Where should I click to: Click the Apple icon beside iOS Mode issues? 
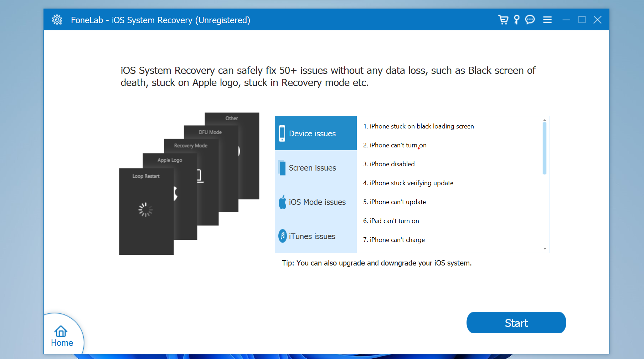tap(283, 202)
